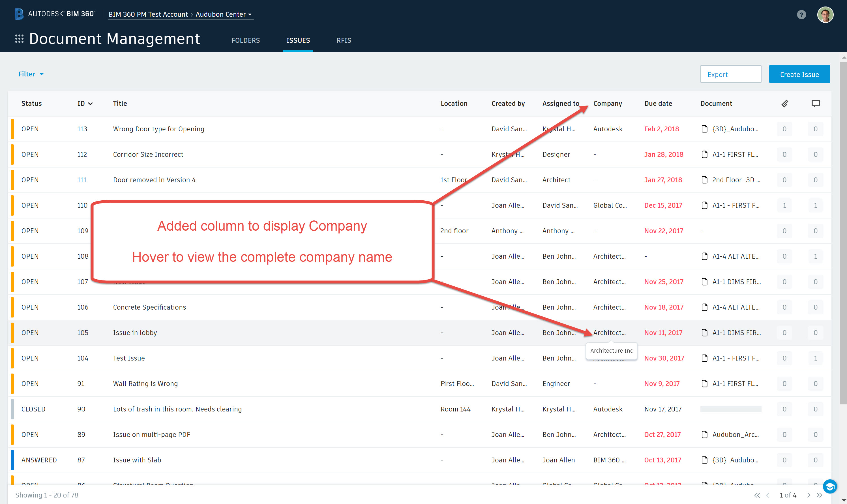Image resolution: width=847 pixels, height=504 pixels.
Task: Open issue 'Wrong Door type for Opening'
Action: coord(158,129)
